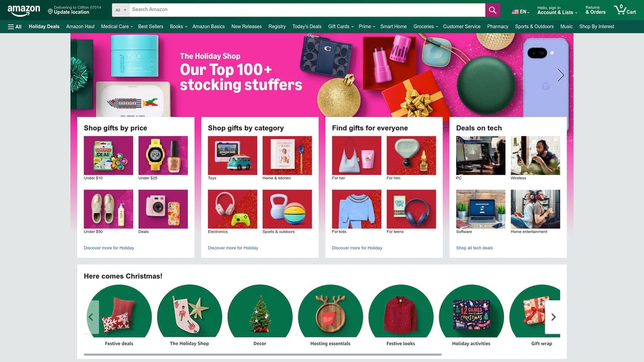Go to previous hero banner with left arrow
The width and height of the screenshot is (644, 362).
pos(84,75)
